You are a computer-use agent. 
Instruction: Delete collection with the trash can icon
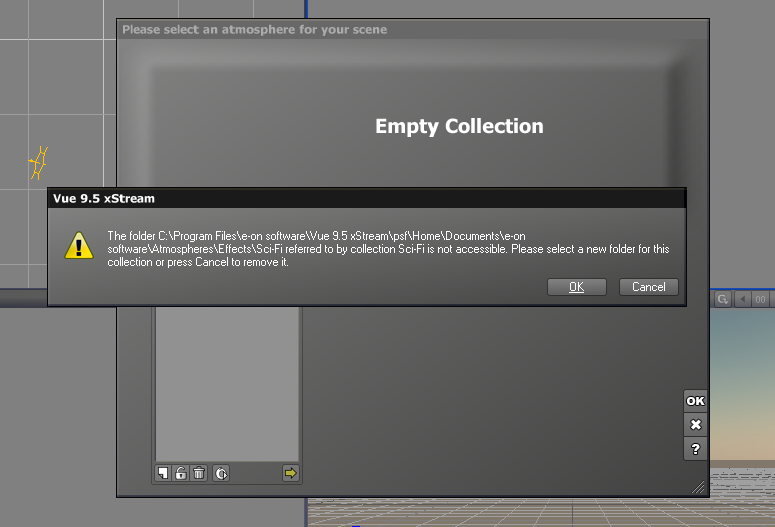[x=199, y=473]
